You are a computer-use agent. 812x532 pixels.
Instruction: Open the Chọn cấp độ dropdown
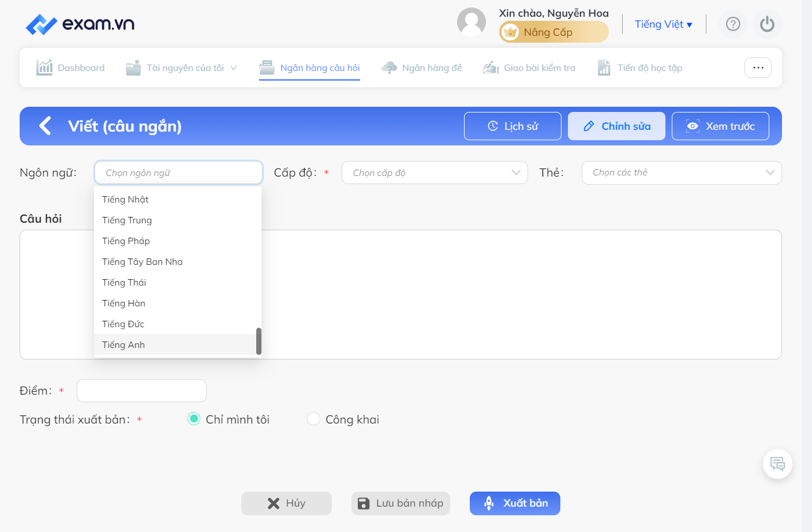[x=435, y=173]
